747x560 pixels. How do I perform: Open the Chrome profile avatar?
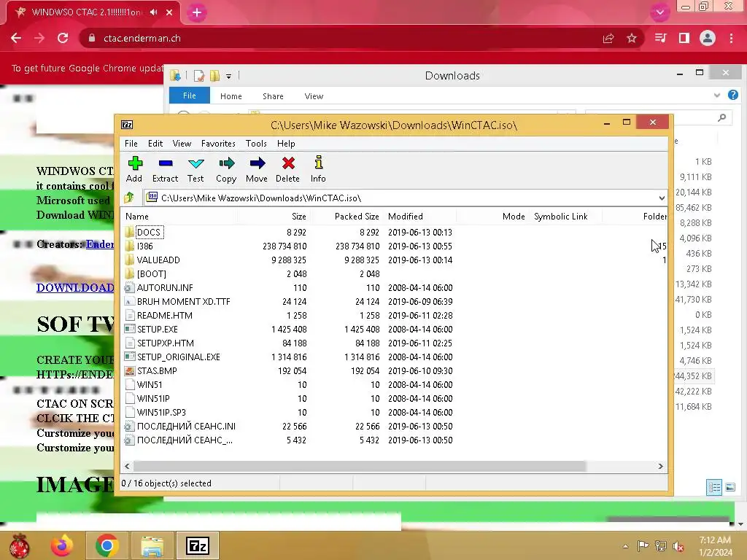(708, 38)
